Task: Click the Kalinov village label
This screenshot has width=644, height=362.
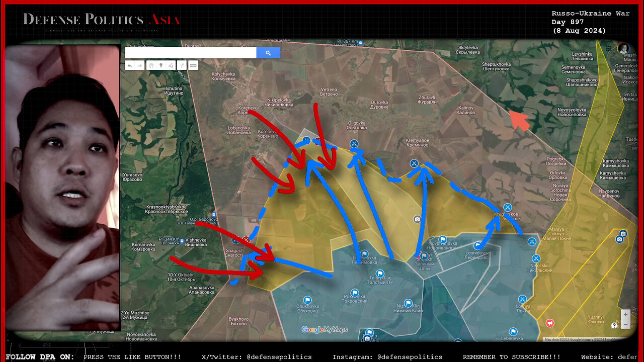Action: tap(466, 110)
